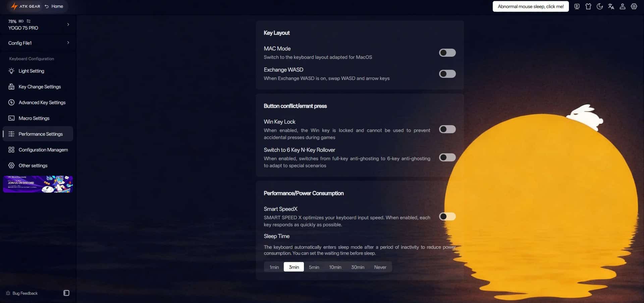Go back Home
This screenshot has height=303, width=644.
[x=54, y=6]
